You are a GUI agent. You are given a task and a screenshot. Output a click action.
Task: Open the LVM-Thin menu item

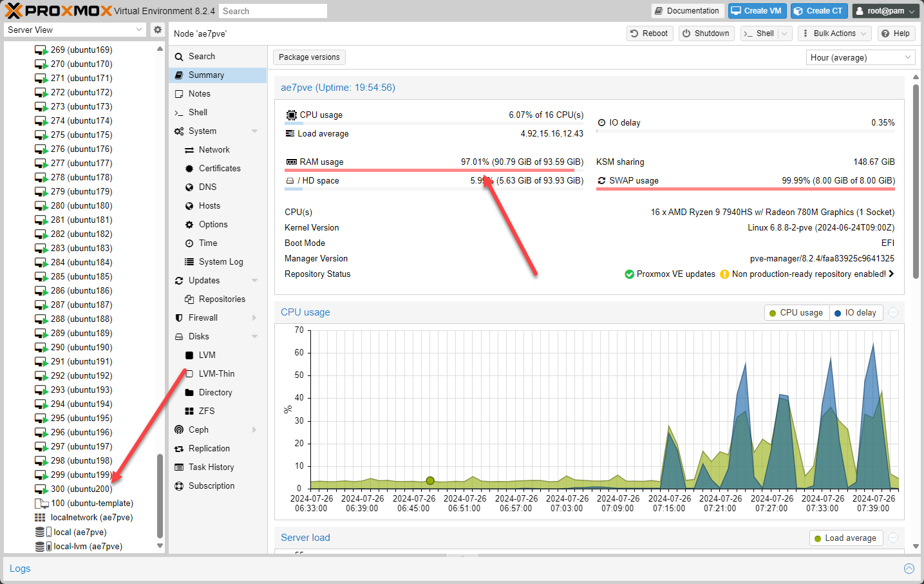point(218,374)
